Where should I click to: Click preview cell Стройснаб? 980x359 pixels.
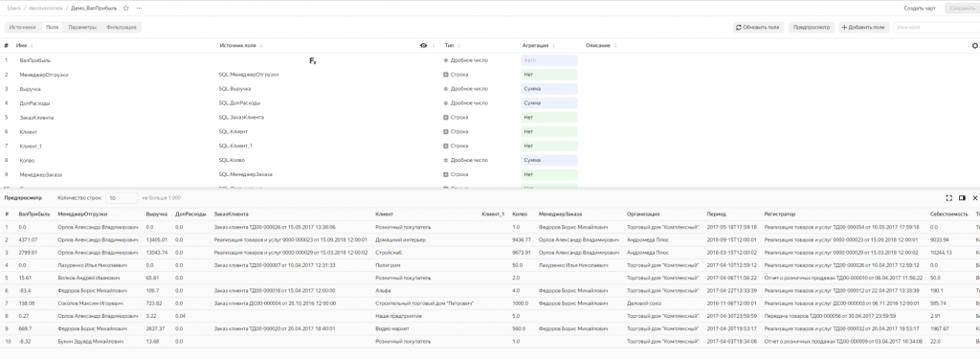(x=389, y=253)
